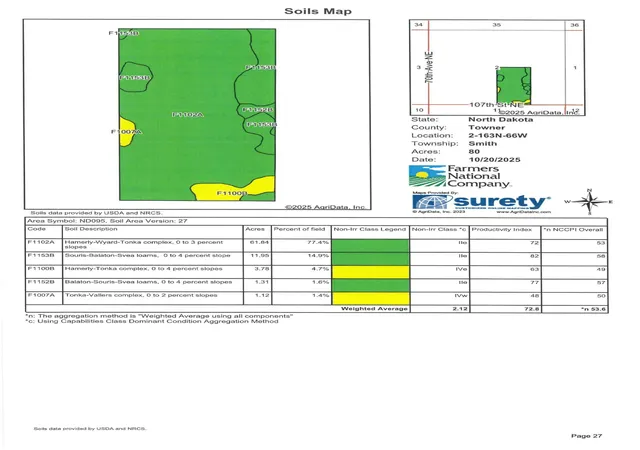Pick the green legend swatch for F1102A
Image resolution: width=640 pixels, height=450 pixels.
click(x=370, y=245)
